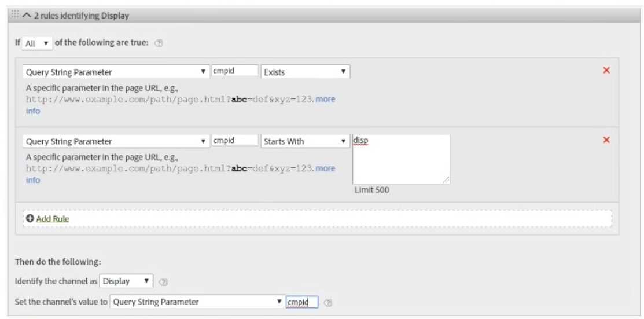Open the All/Any condition dropdown
The image size is (644, 319).
tap(37, 43)
